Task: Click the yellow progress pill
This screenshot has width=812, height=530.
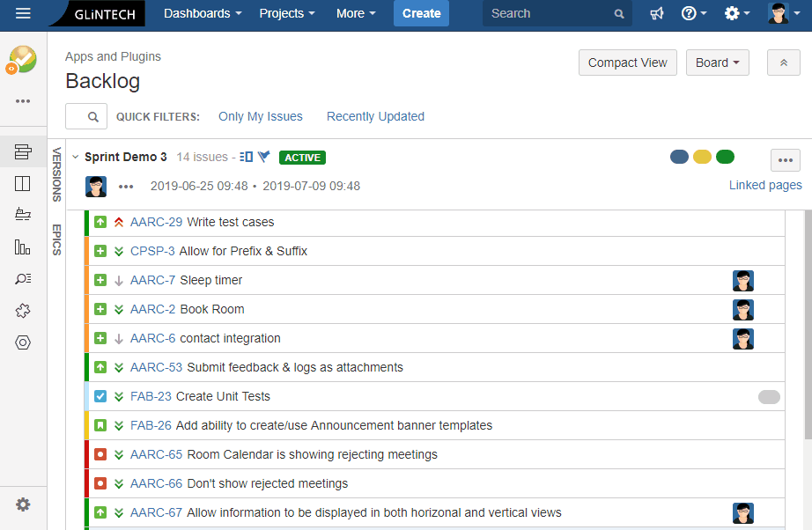Action: [702, 157]
